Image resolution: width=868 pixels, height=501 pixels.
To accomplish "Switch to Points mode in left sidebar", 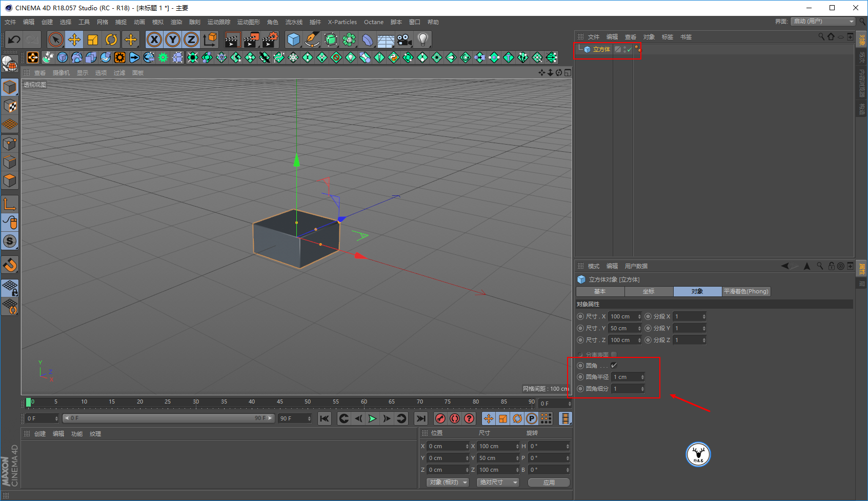I will click(10, 144).
